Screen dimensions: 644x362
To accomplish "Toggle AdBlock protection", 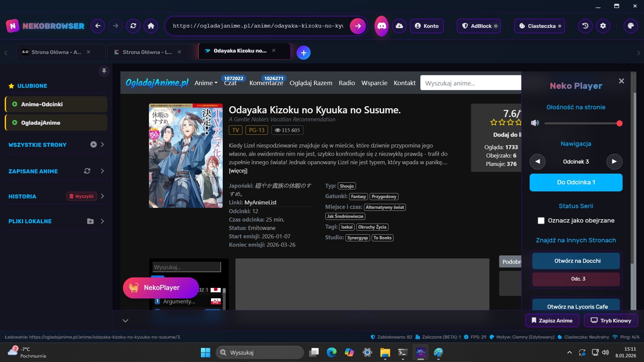I will point(479,26).
